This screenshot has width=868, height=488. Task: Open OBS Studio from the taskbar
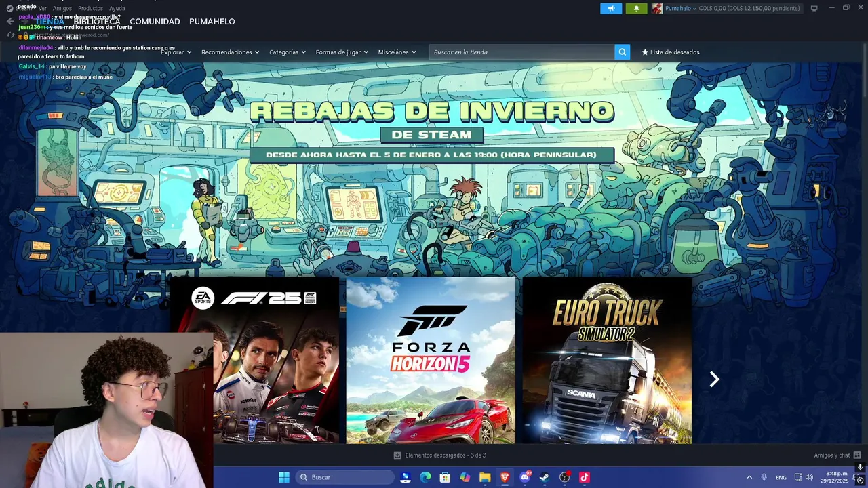click(x=565, y=477)
